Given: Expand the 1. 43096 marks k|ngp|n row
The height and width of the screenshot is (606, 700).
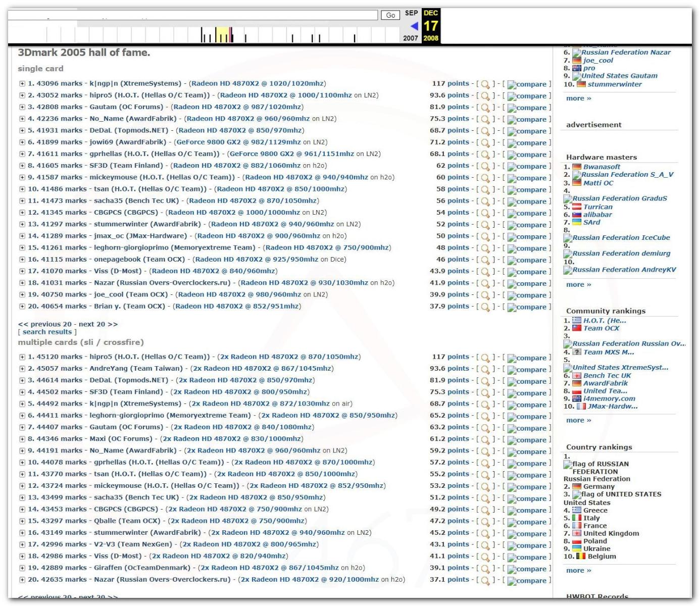Looking at the screenshot, I should [22, 84].
